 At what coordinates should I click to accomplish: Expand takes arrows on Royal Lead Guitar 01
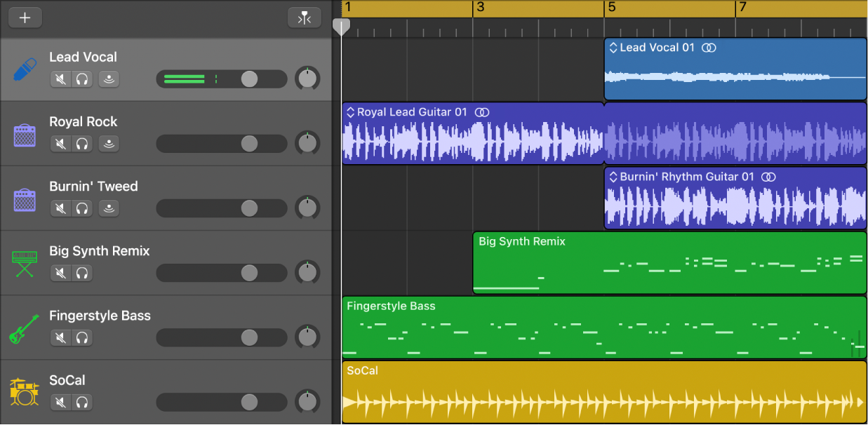pyautogui.click(x=349, y=112)
